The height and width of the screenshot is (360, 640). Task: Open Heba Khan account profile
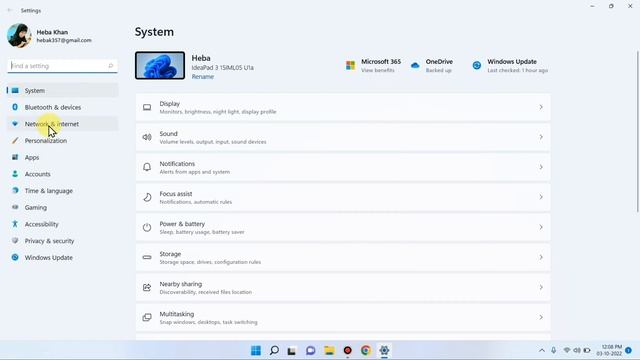point(49,36)
